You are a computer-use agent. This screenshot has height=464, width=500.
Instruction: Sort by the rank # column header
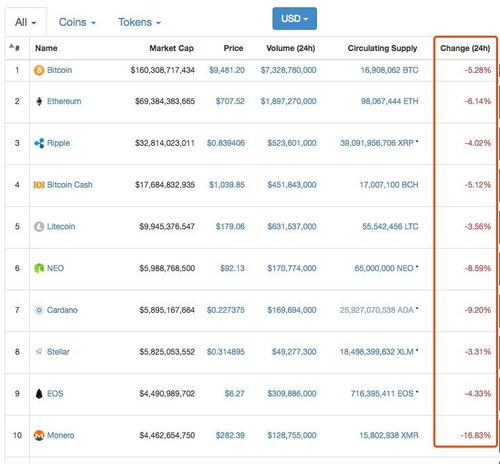click(15, 48)
